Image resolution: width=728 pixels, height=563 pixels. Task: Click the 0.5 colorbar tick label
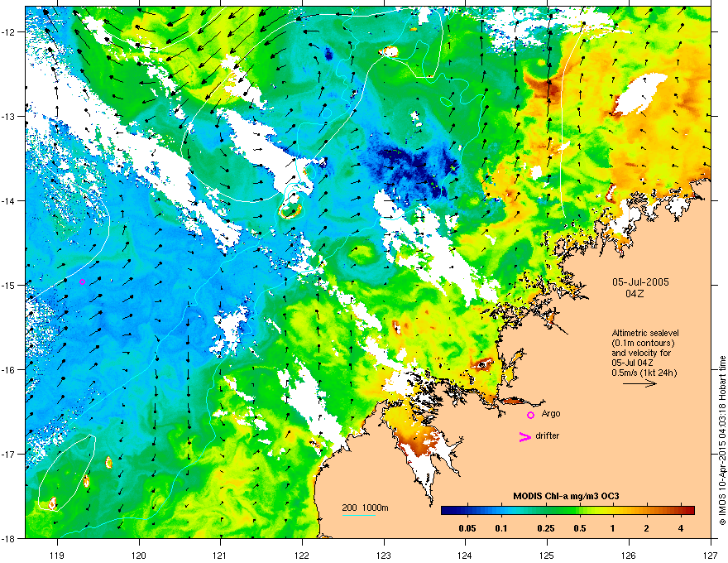(580, 528)
